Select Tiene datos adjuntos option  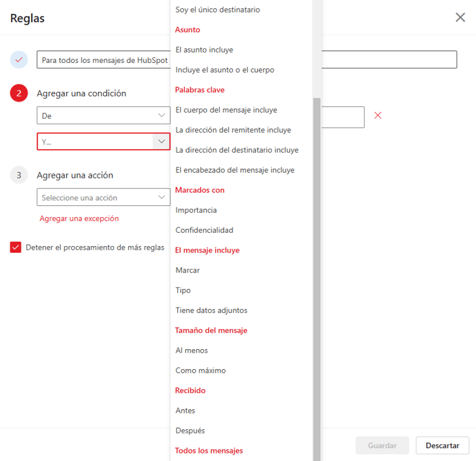(211, 310)
